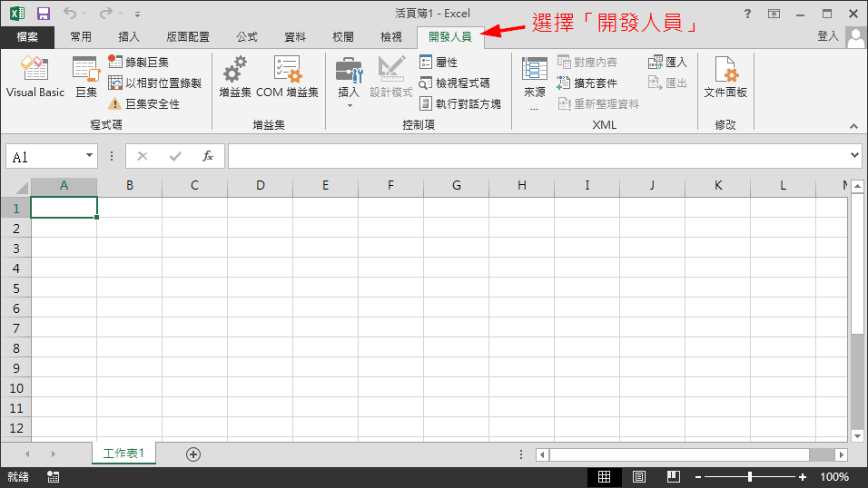Click XML 匯入 import
868x488 pixels.
click(x=667, y=62)
